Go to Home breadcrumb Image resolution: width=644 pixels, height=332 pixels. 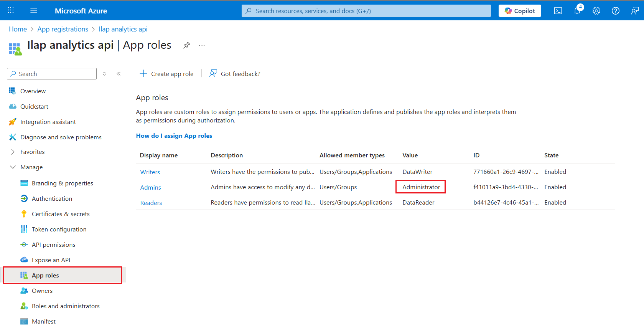pos(18,29)
